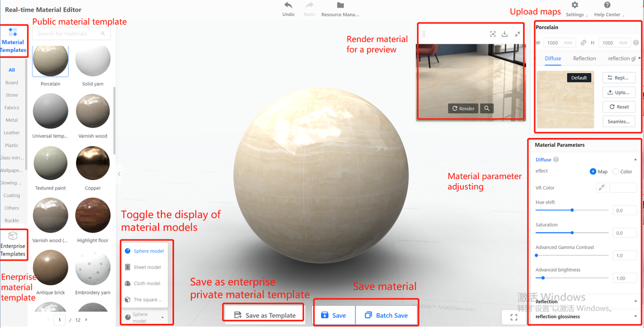Select the Map effect radio button
The height and width of the screenshot is (328, 644).
pos(593,171)
